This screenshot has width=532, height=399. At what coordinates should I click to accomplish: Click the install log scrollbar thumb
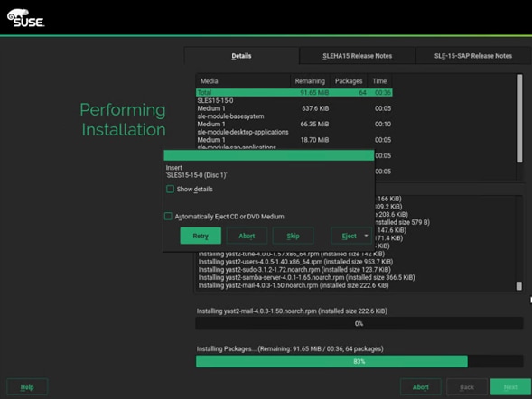click(519, 286)
